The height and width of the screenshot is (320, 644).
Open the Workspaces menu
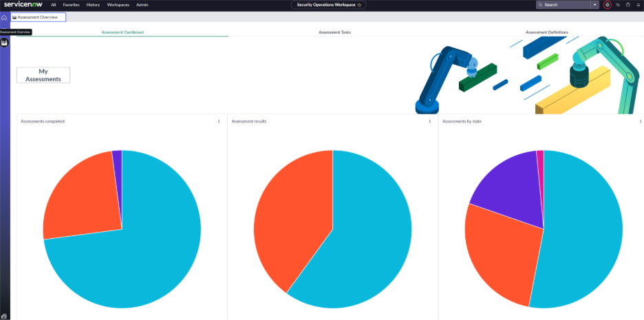[118, 5]
